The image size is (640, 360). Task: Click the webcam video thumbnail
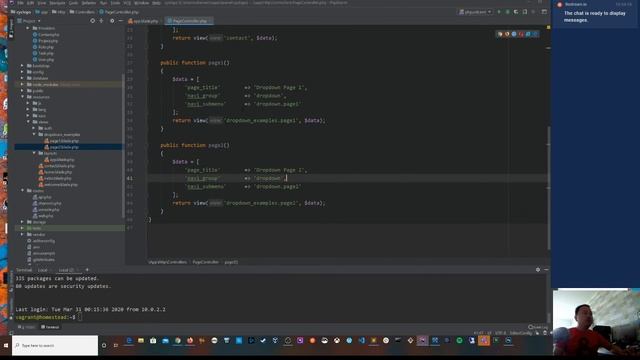tap(596, 323)
